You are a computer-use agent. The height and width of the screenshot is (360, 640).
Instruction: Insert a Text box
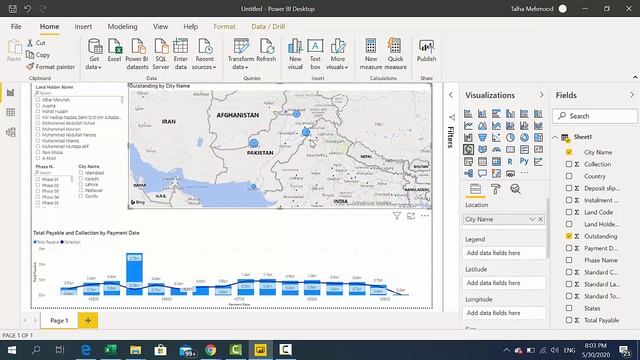[x=315, y=54]
